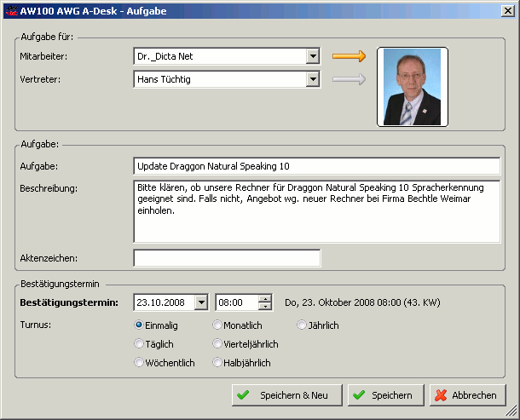Increase time with the up spinner arrow
Screen dimensions: 520x420
265,298
